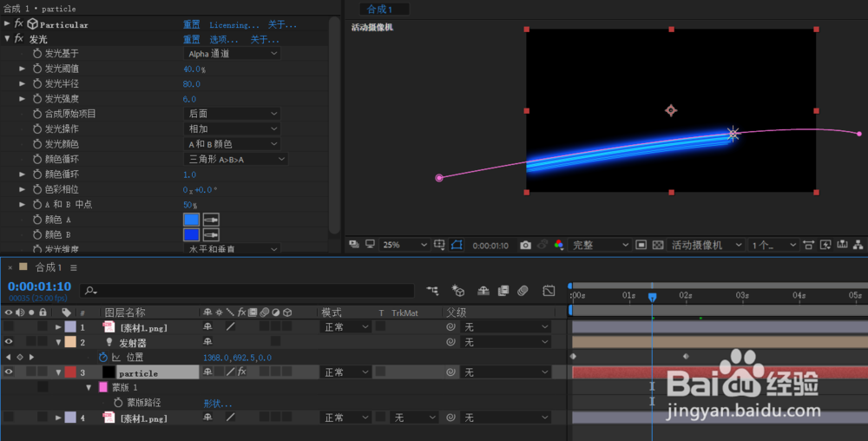Click eyedropper next to 颜色 A swatch
Screen dimensions: 868x441
211,220
